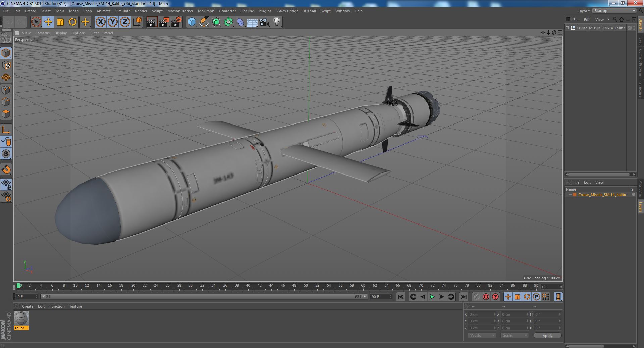Activate the Rotate tool

point(72,22)
